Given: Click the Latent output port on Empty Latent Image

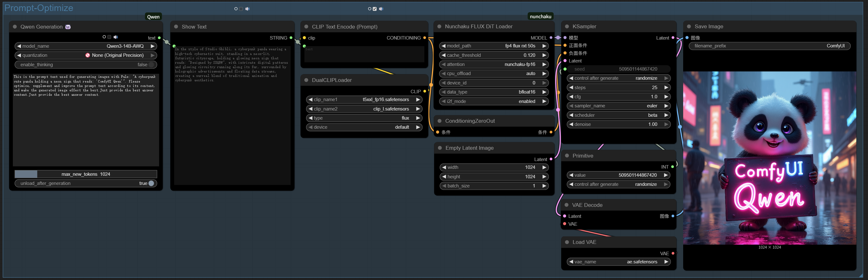Looking at the screenshot, I should click(x=551, y=159).
